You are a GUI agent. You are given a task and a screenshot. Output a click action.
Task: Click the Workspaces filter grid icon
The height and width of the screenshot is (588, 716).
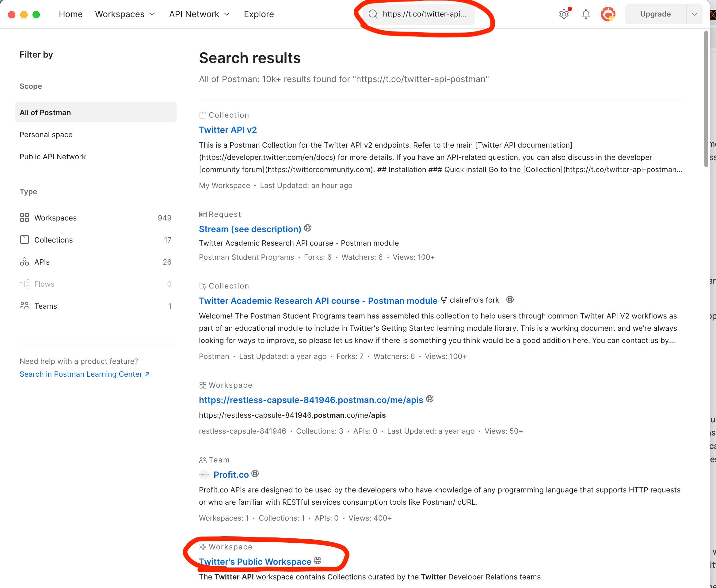click(x=25, y=217)
